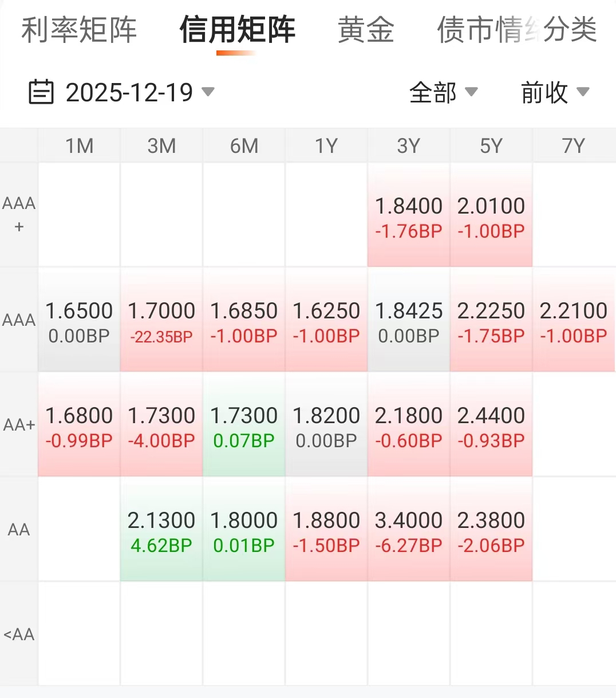Expand the 全部 filter dropdown
The height and width of the screenshot is (698, 616).
pyautogui.click(x=443, y=92)
